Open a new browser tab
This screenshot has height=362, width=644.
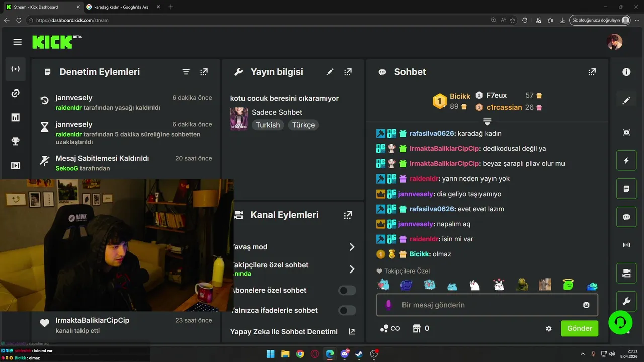[171, 7]
